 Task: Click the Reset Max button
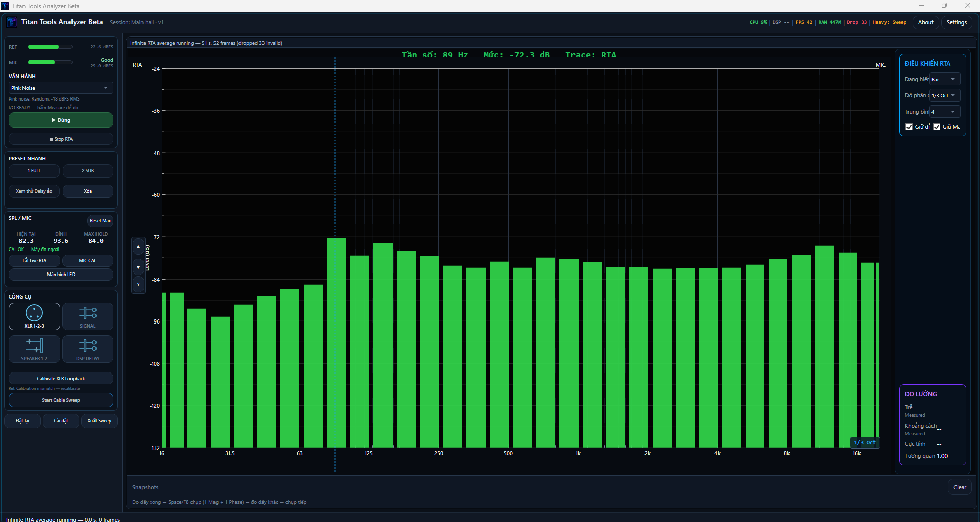click(100, 221)
